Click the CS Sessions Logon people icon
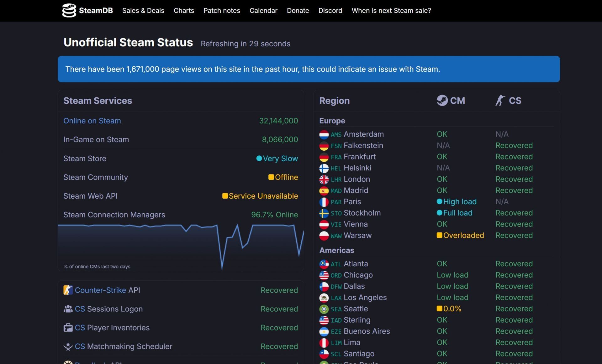Image resolution: width=602 pixels, height=364 pixels. 68,309
